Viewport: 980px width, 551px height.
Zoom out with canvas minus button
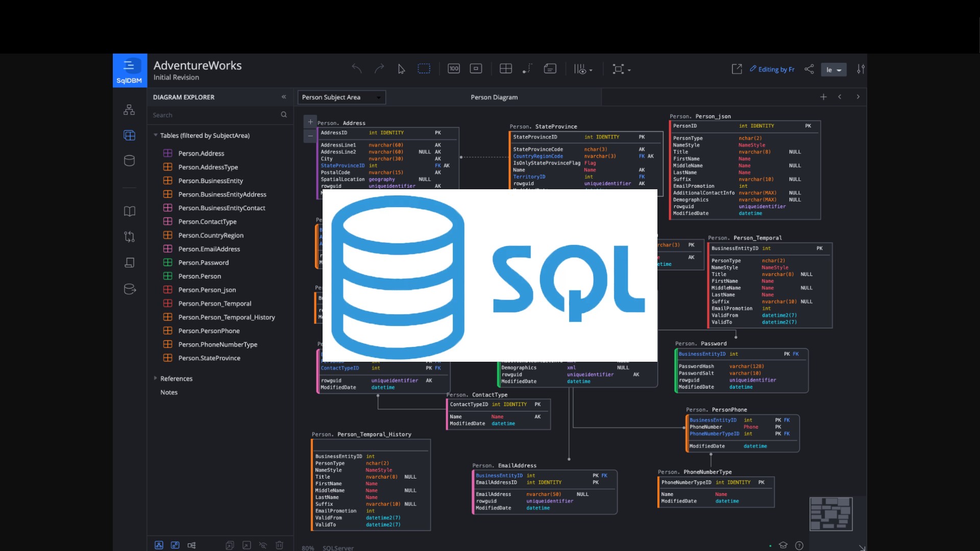[x=310, y=136]
